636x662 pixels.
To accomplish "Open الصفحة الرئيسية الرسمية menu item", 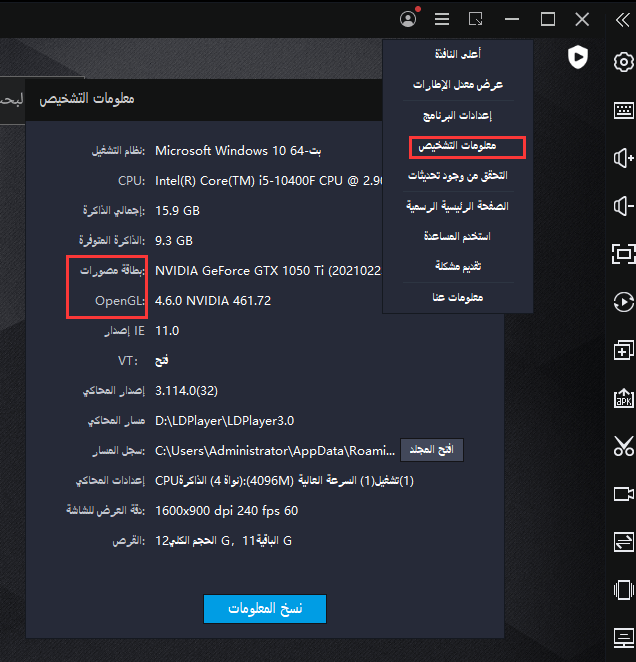I will pos(458,206).
